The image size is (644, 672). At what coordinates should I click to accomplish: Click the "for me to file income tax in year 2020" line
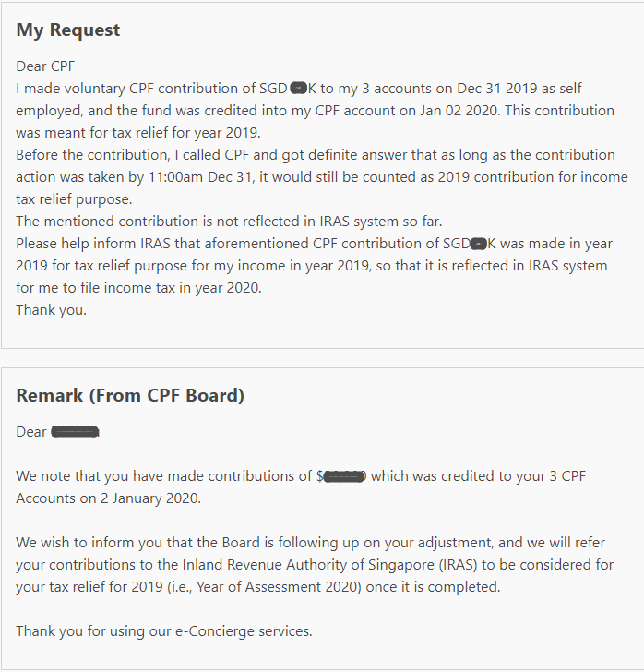tap(138, 288)
